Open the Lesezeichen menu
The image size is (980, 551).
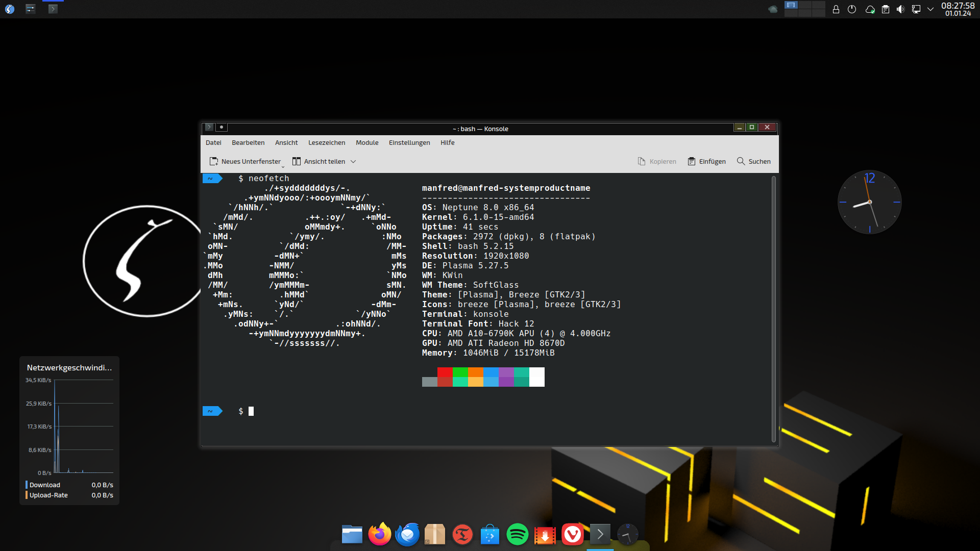(x=326, y=143)
